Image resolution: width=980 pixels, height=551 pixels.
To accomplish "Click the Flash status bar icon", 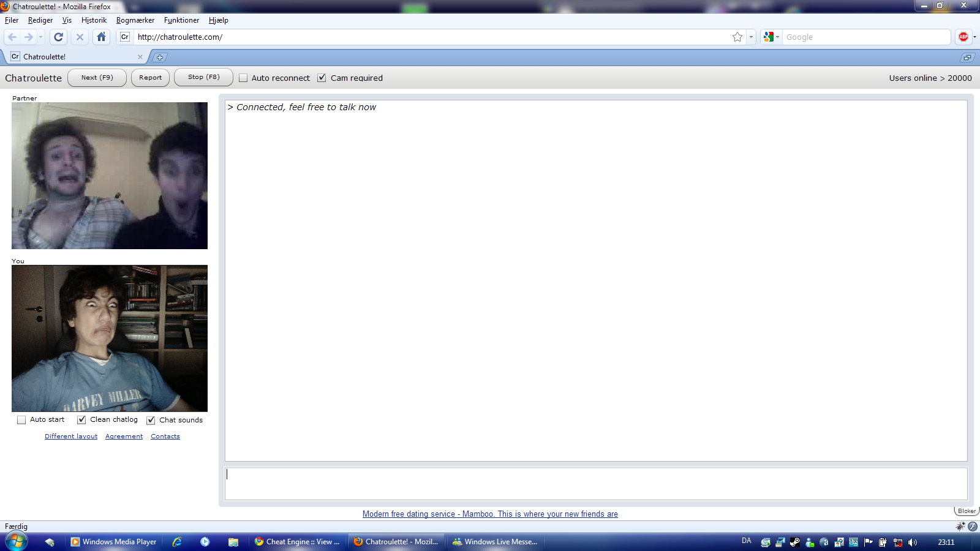I will [973, 527].
